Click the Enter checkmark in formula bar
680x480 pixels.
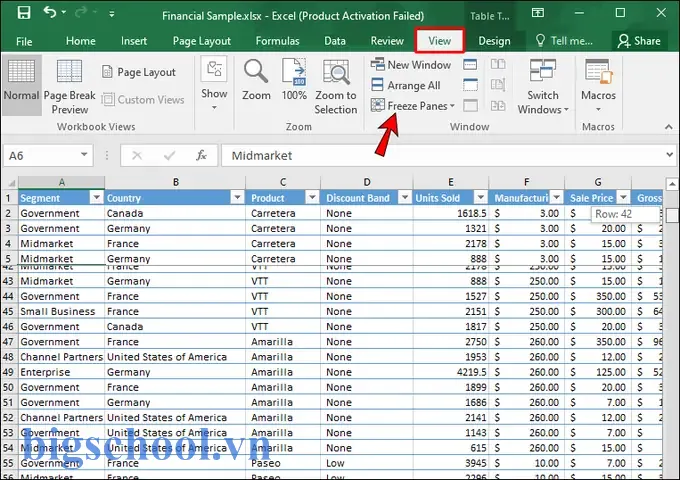[170, 155]
